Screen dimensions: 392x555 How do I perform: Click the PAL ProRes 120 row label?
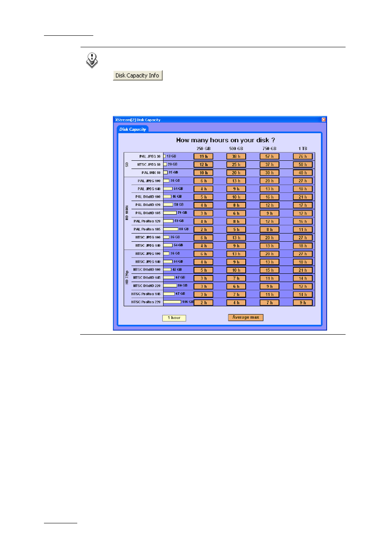coord(147,221)
